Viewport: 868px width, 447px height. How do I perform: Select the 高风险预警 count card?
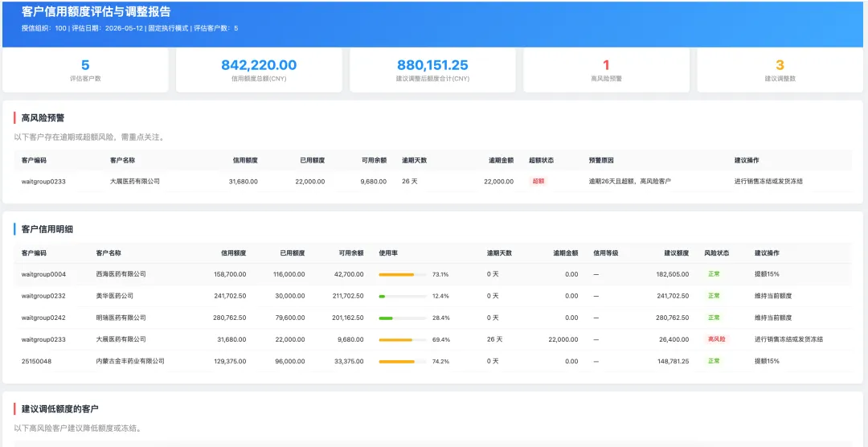[606, 70]
